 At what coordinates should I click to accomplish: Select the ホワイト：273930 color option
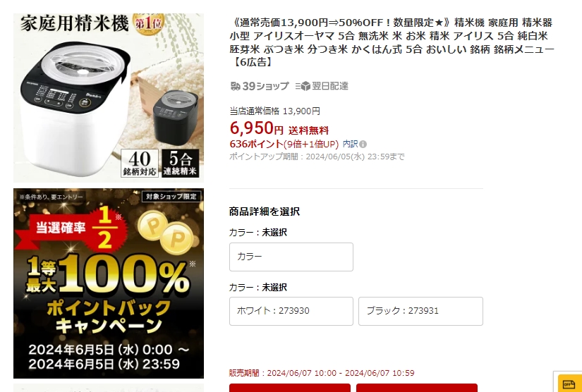click(291, 311)
